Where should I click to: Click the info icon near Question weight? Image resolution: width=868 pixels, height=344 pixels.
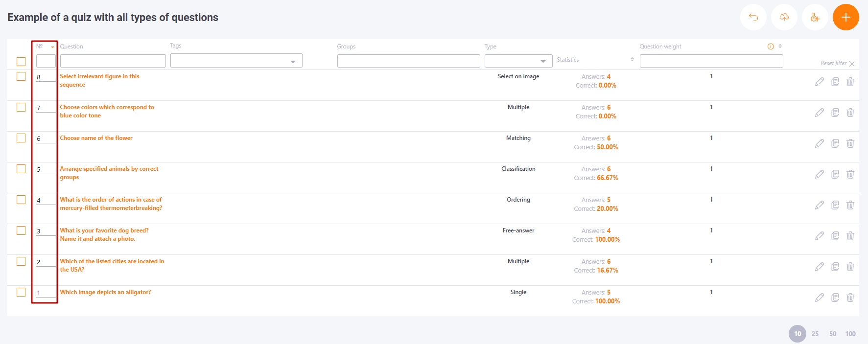(771, 46)
